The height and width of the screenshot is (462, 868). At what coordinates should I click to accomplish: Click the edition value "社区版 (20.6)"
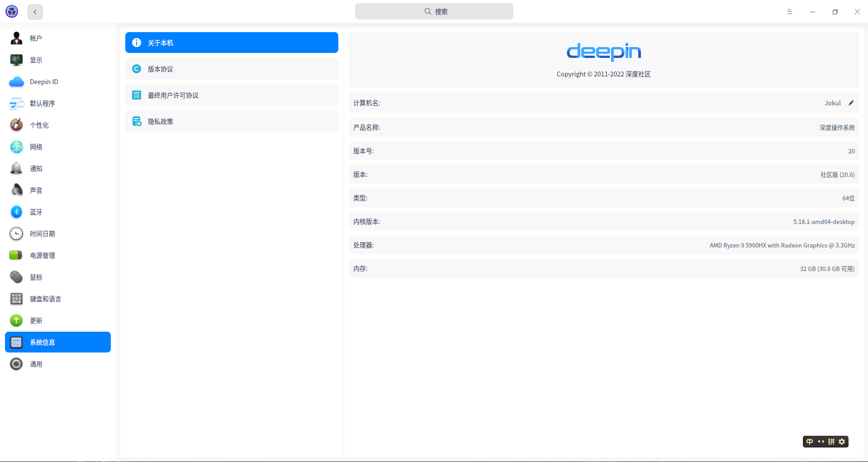pyautogui.click(x=838, y=175)
